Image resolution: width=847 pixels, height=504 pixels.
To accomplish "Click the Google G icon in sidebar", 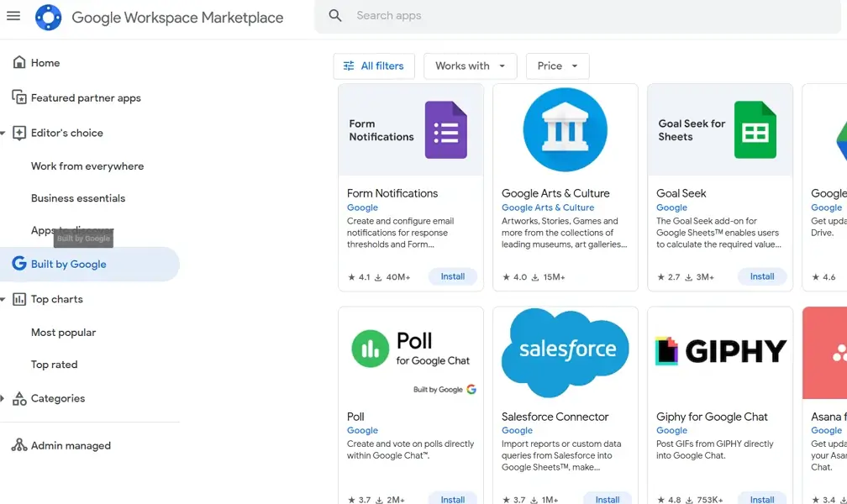I will tap(18, 263).
